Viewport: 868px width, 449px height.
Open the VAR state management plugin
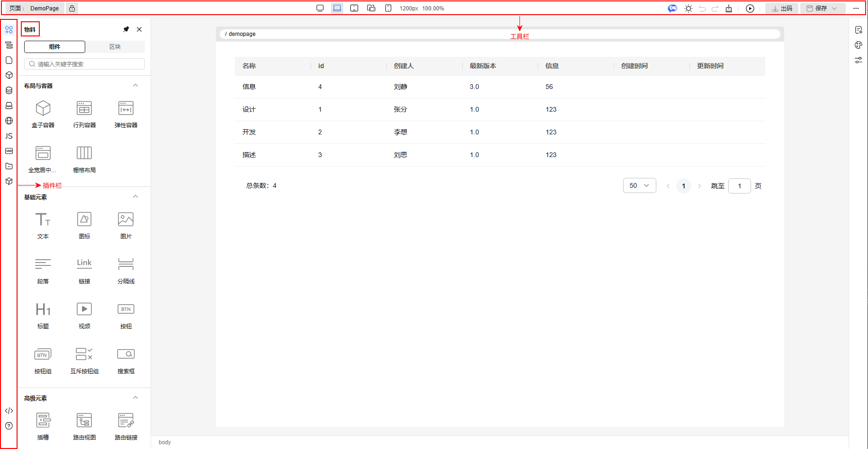click(x=9, y=151)
